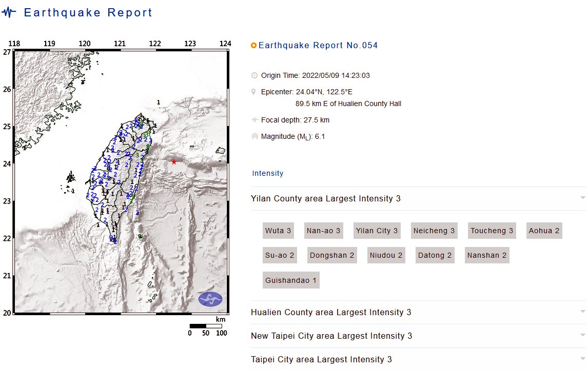Collapse the Yilan County area intensity section

pyautogui.click(x=418, y=198)
